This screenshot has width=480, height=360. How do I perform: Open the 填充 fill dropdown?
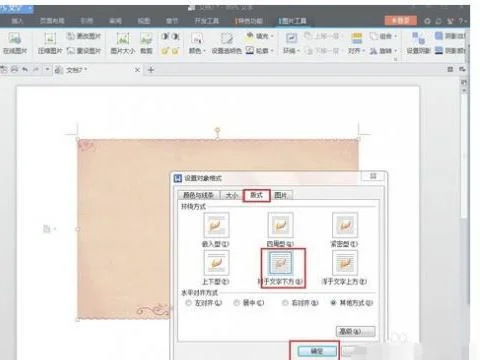point(260,36)
